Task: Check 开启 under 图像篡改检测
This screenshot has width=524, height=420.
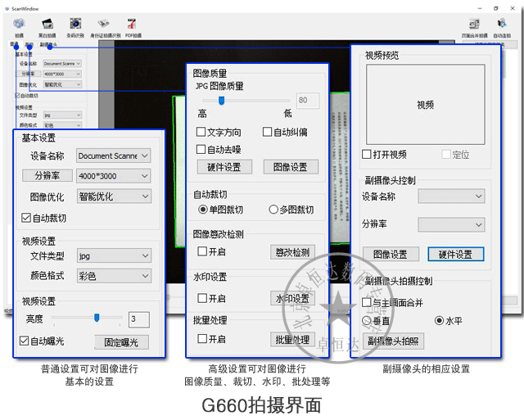Action: [x=202, y=251]
